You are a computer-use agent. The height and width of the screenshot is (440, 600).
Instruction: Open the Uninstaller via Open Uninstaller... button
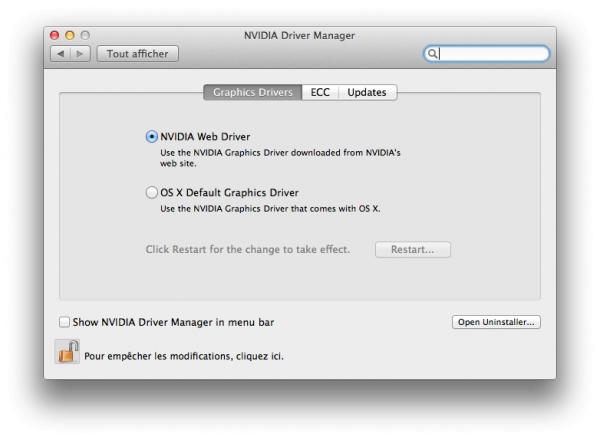pos(496,322)
